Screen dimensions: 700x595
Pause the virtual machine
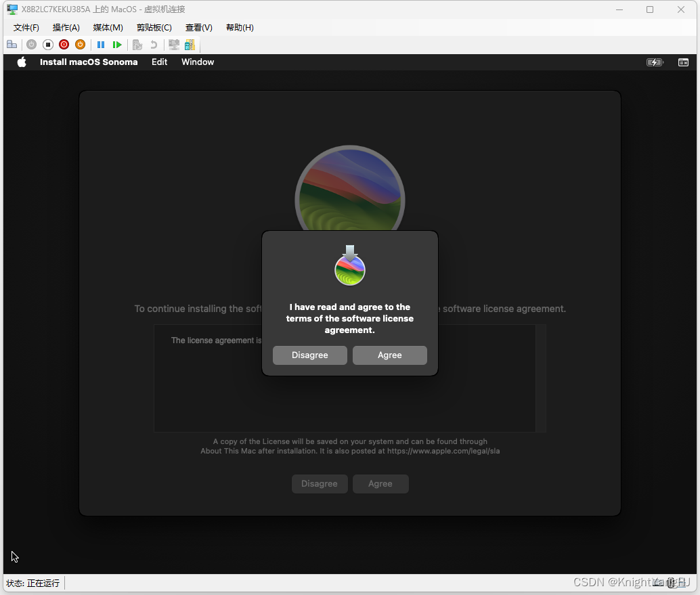(x=101, y=45)
